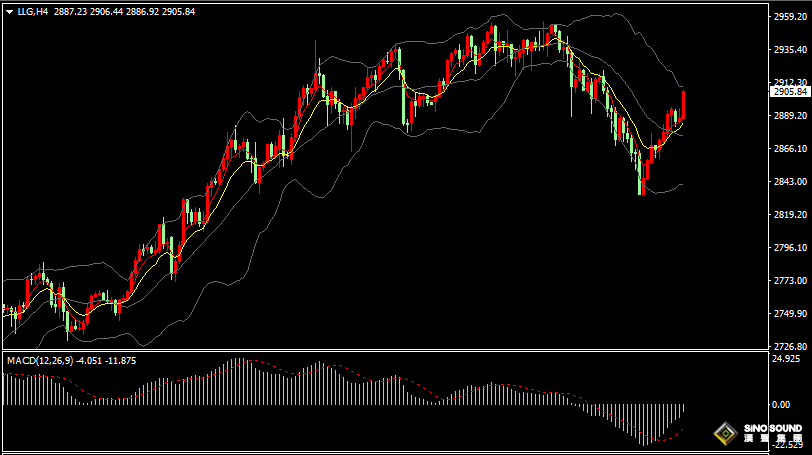Viewport: 812px width, 455px height.
Task: Click the OHLC values in chart header
Action: pyautogui.click(x=124, y=12)
